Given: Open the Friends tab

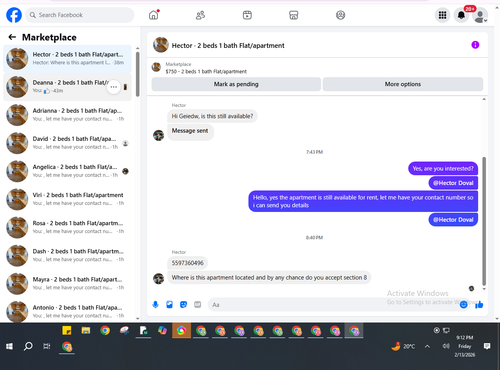Looking at the screenshot, I should 200,15.
